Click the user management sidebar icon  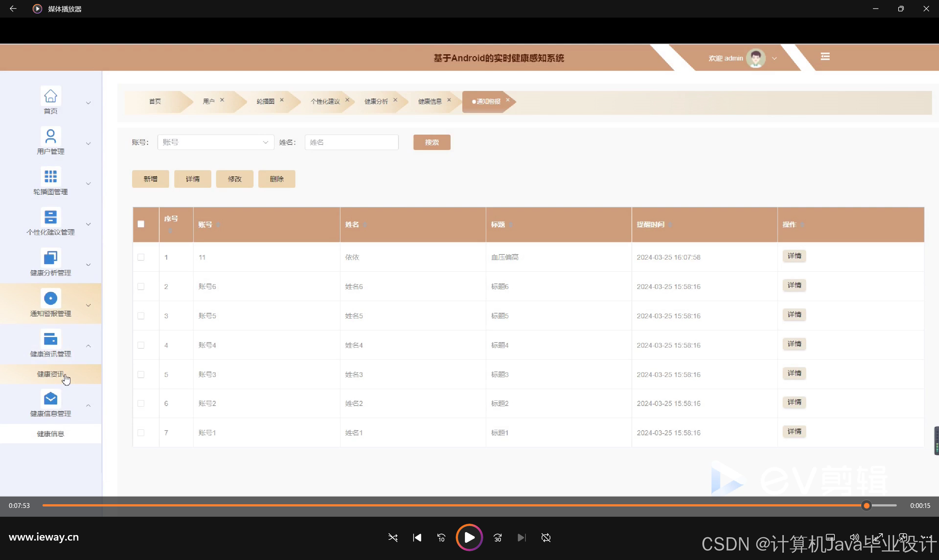50,136
